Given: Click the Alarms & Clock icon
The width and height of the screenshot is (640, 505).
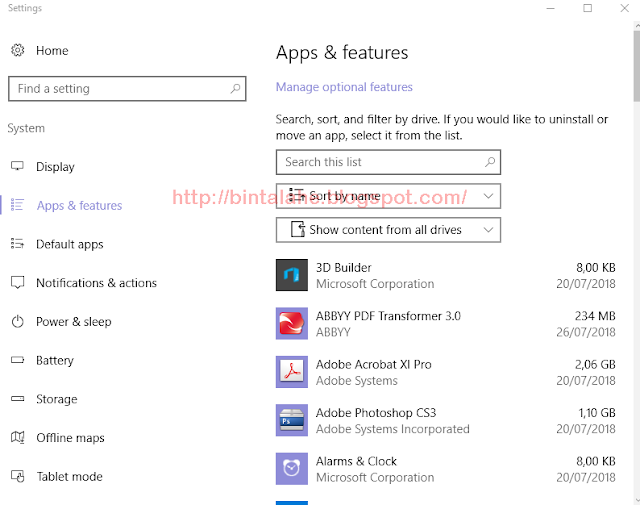Looking at the screenshot, I should pyautogui.click(x=291, y=468).
